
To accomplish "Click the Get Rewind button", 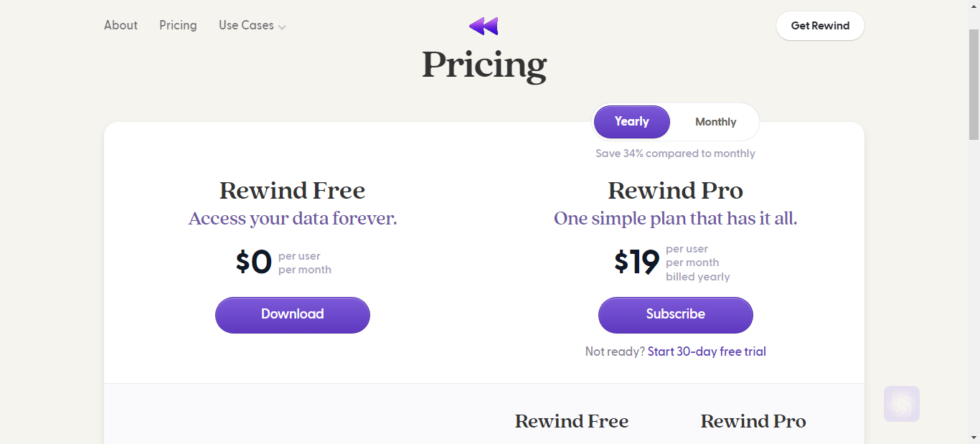I will [820, 26].
